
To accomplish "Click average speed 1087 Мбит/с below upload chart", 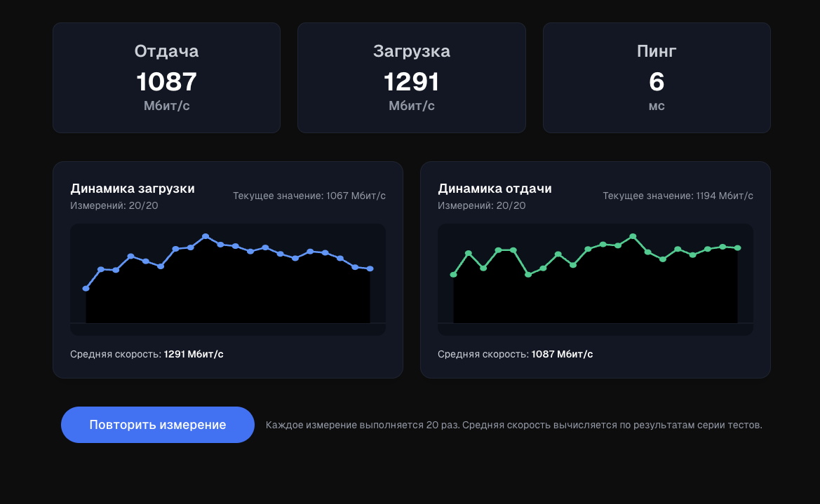I will (562, 354).
